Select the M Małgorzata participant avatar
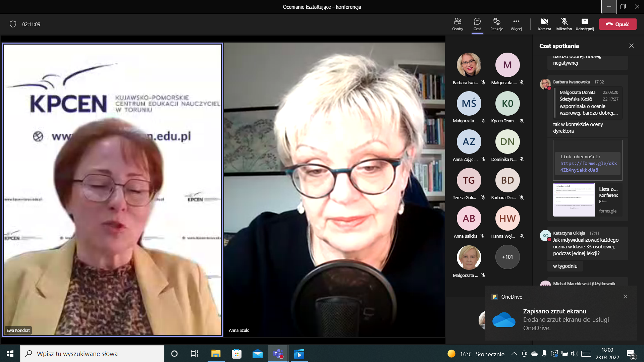The width and height of the screenshot is (644, 362). pos(507,65)
